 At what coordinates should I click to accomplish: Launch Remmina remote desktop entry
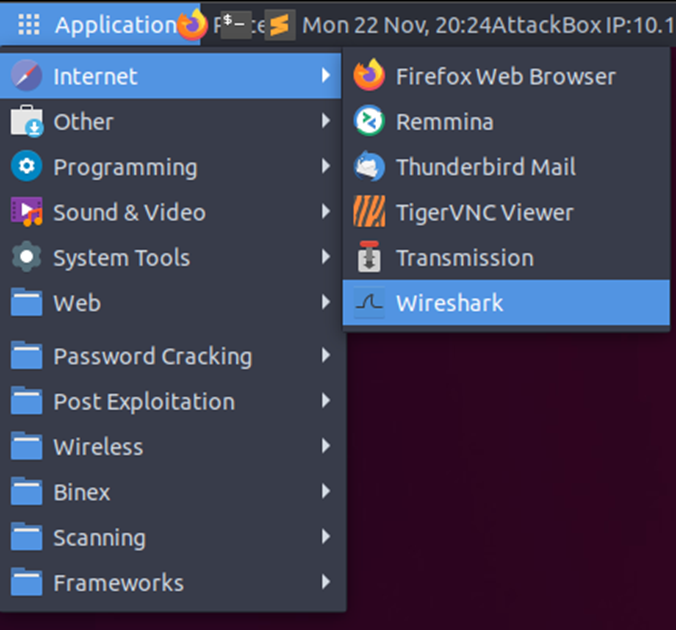click(x=506, y=121)
